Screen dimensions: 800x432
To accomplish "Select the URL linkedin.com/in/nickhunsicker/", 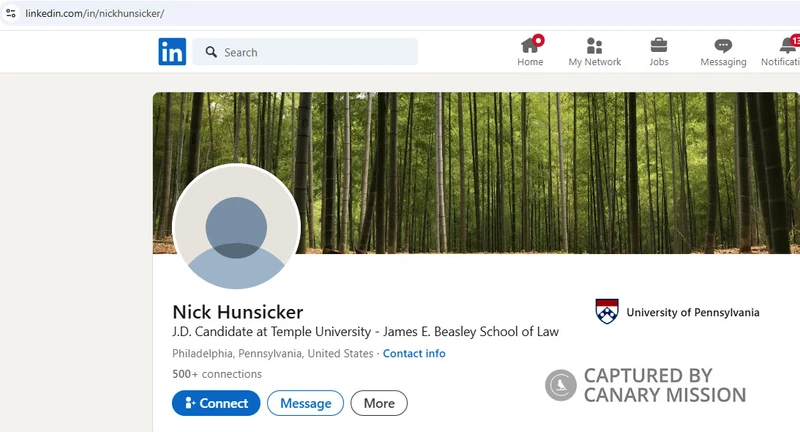I will 95,14.
